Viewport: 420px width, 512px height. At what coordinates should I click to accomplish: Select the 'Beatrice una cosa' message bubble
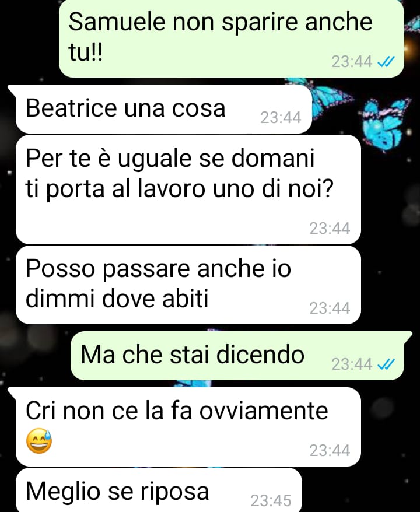(163, 109)
